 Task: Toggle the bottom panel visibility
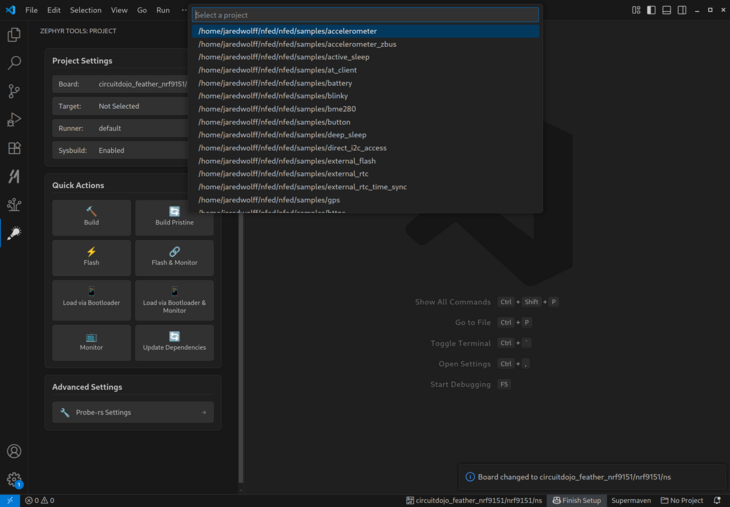667,10
